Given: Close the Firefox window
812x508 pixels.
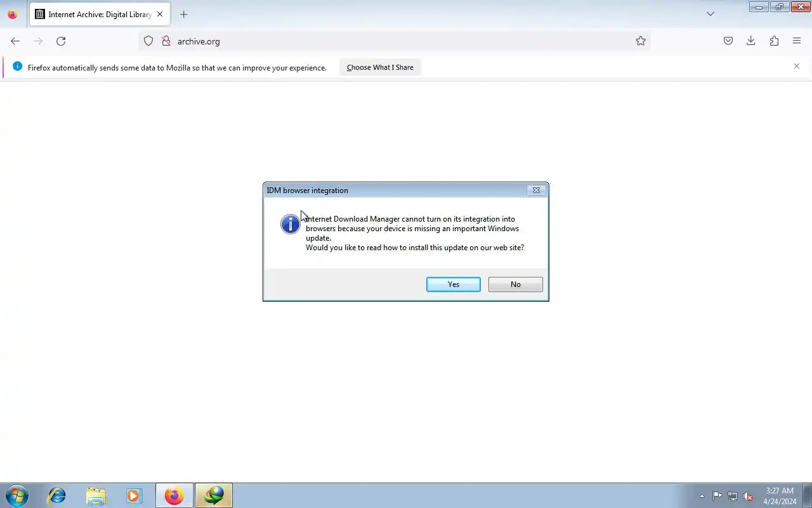Looking at the screenshot, I should pos(801,7).
